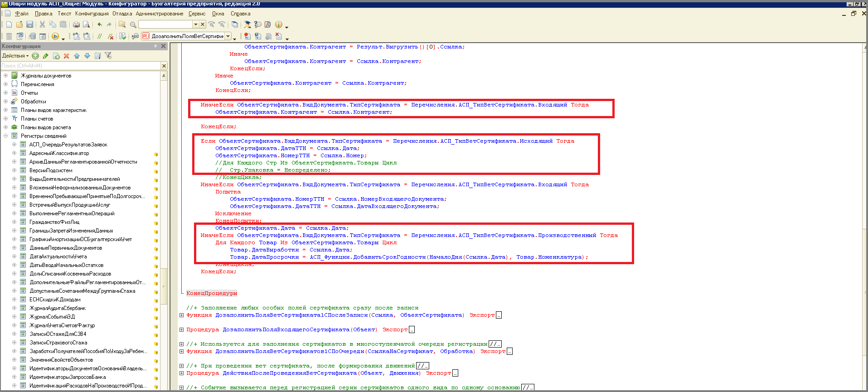Click the magnifier Find icon
868x392 pixels.
[x=133, y=24]
